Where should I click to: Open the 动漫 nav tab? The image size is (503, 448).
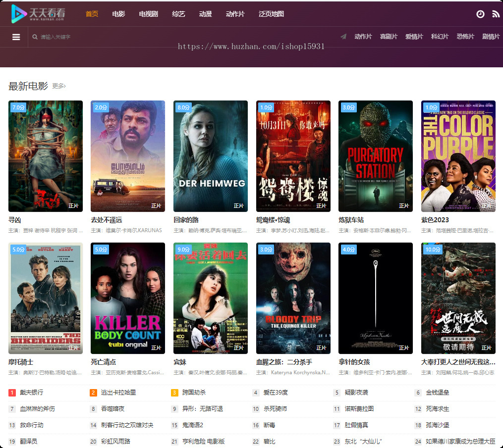205,14
